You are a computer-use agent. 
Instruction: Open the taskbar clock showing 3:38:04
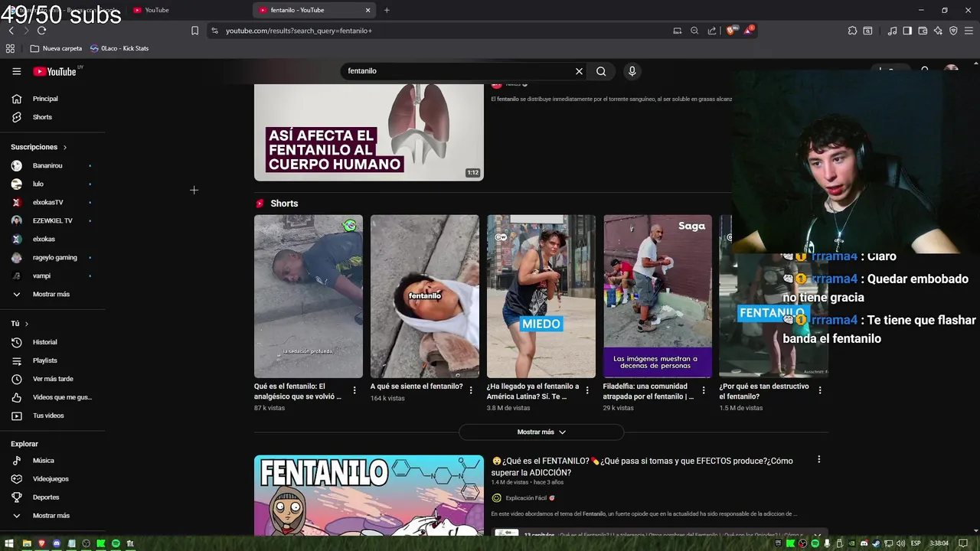coord(939,543)
